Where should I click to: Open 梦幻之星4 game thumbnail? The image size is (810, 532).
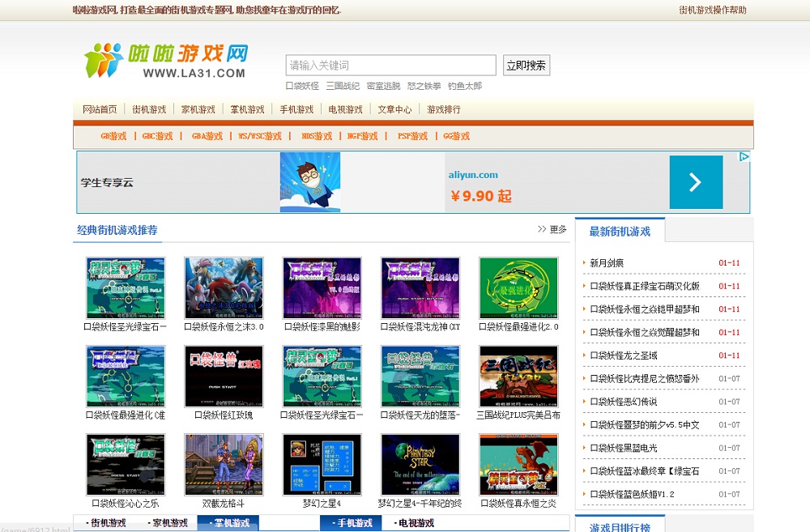point(322,464)
